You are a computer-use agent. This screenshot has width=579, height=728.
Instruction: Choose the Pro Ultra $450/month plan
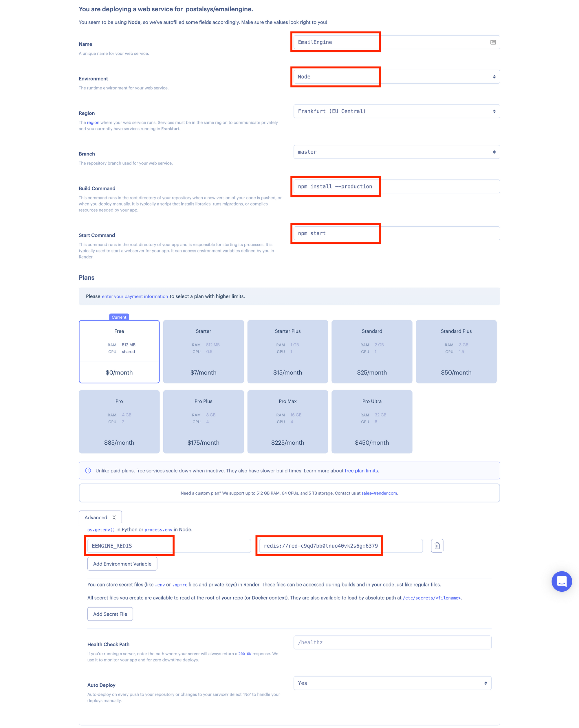click(x=372, y=422)
